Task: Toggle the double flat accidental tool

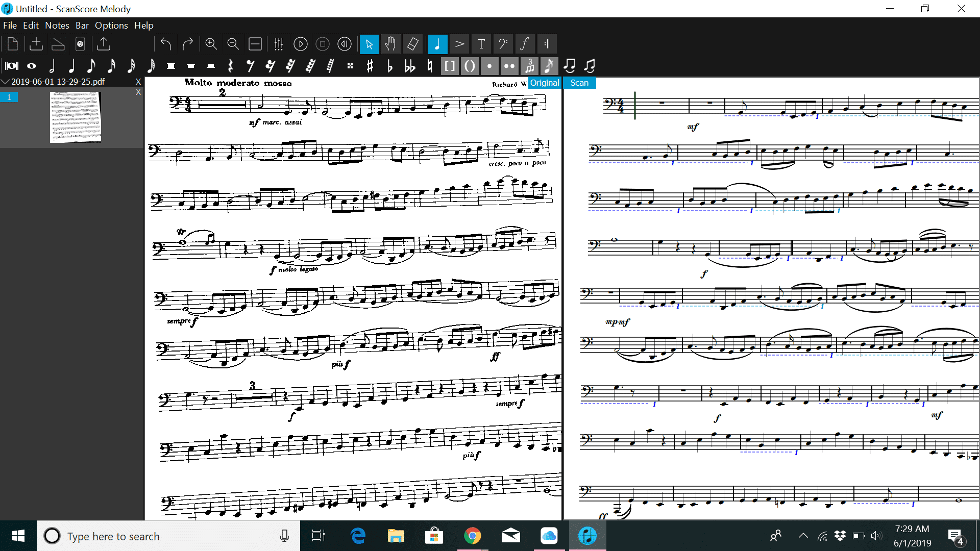Action: [x=409, y=65]
